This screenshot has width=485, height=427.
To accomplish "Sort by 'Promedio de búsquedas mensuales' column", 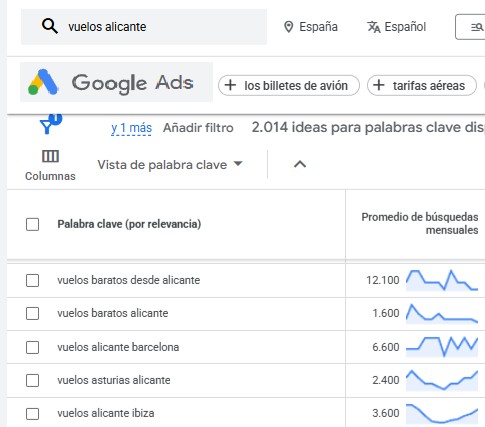I will pyautogui.click(x=420, y=223).
